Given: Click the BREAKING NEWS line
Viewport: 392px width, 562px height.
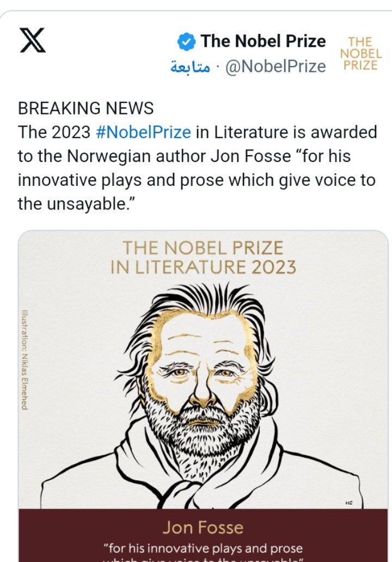Looking at the screenshot, I should (86, 108).
